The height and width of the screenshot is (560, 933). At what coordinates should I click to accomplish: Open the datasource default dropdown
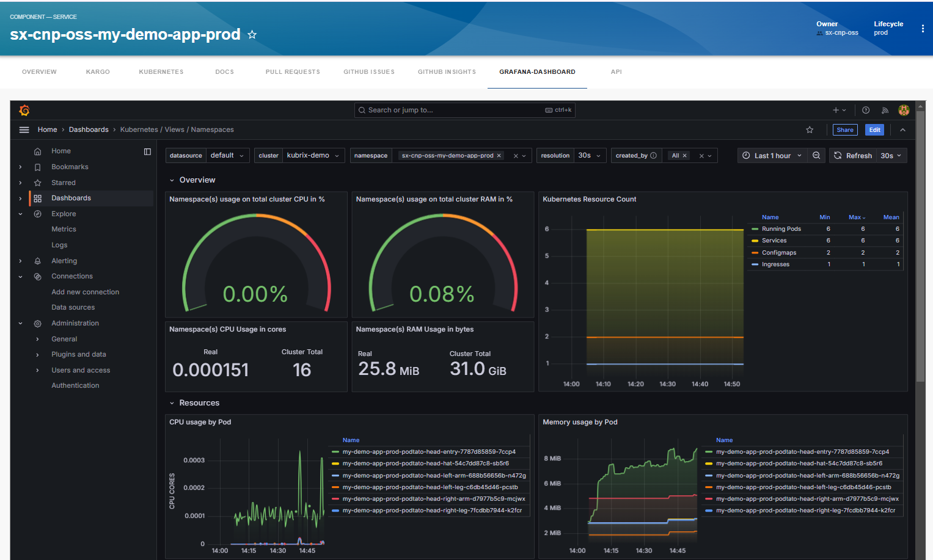point(227,156)
